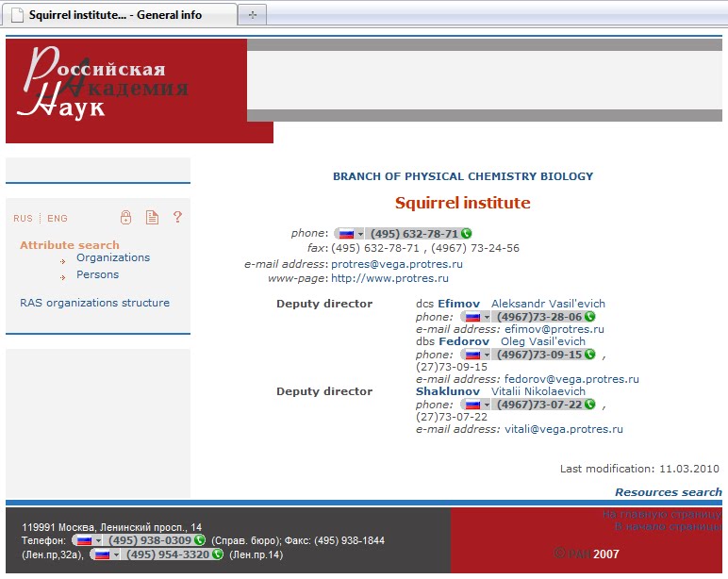Open Organizations search

(113, 257)
